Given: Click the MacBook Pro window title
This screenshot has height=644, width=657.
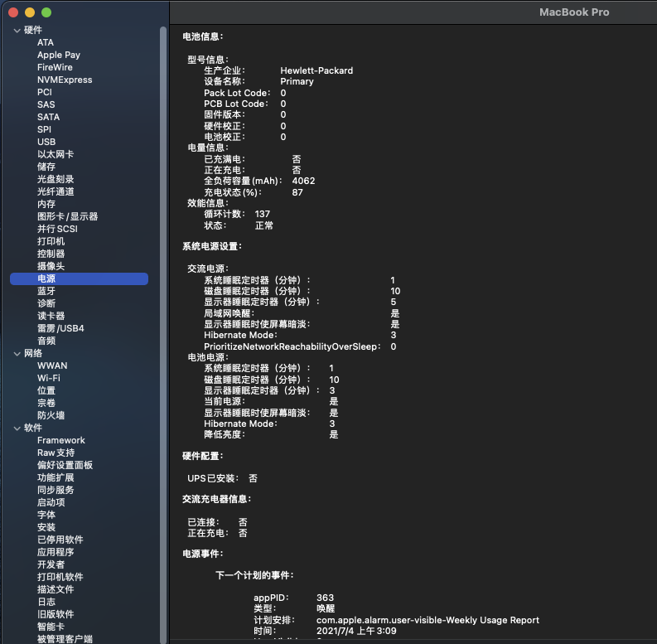Looking at the screenshot, I should 574,12.
